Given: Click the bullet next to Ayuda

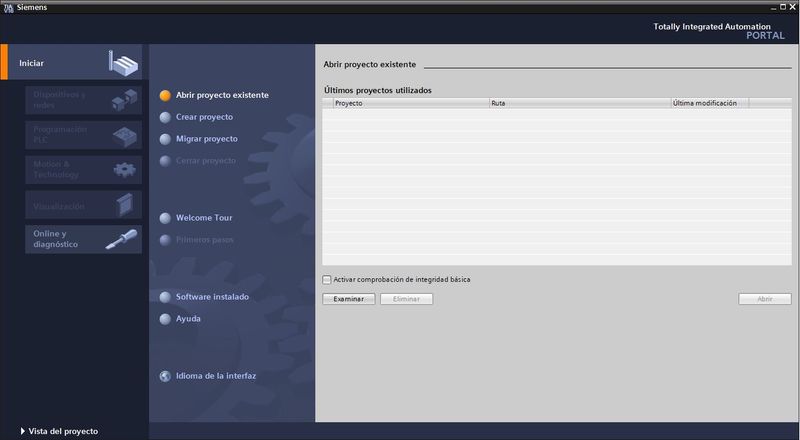Looking at the screenshot, I should click(165, 319).
